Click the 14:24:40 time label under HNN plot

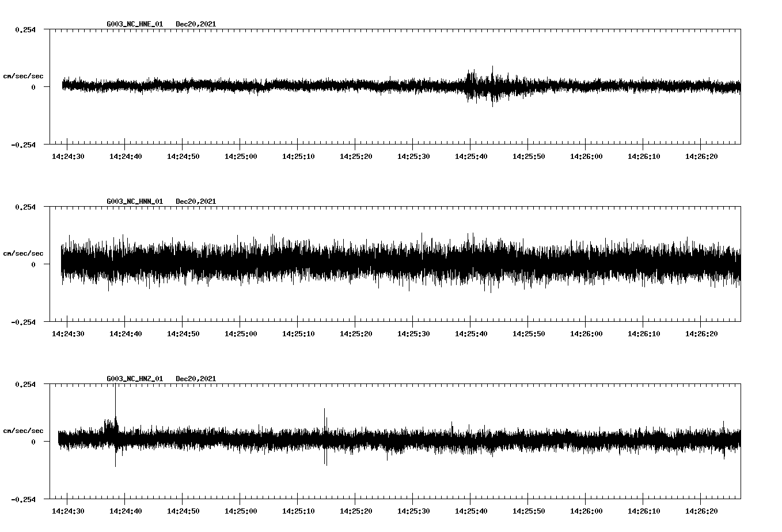click(x=126, y=333)
